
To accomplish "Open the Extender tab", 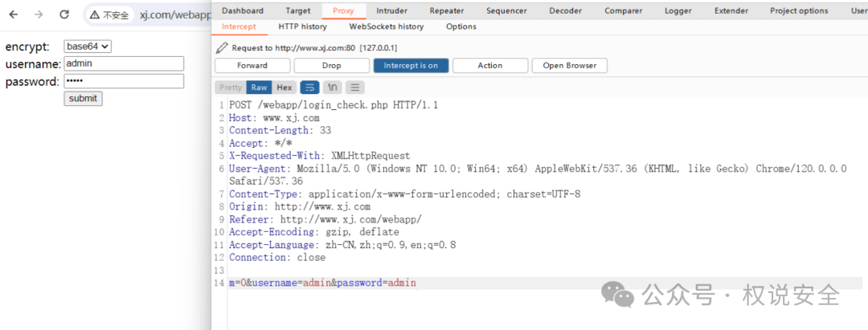I will click(731, 10).
